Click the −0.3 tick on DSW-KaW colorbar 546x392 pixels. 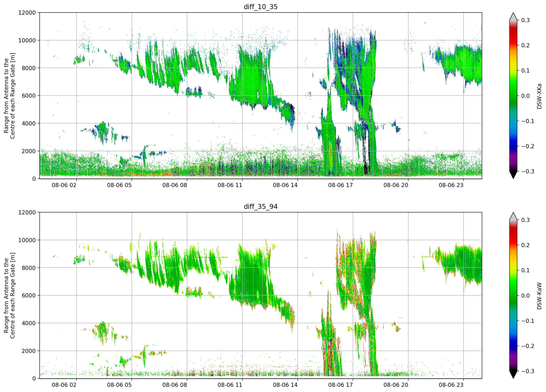pos(528,371)
